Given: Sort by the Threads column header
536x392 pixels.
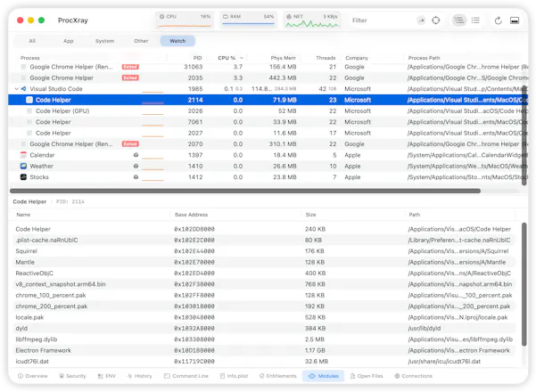Looking at the screenshot, I should click(x=326, y=58).
